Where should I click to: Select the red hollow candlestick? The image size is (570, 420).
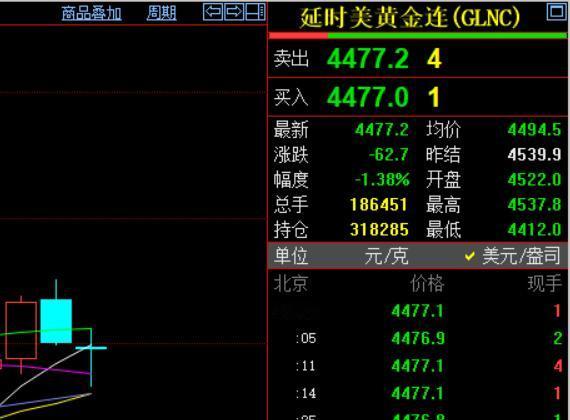point(21,330)
